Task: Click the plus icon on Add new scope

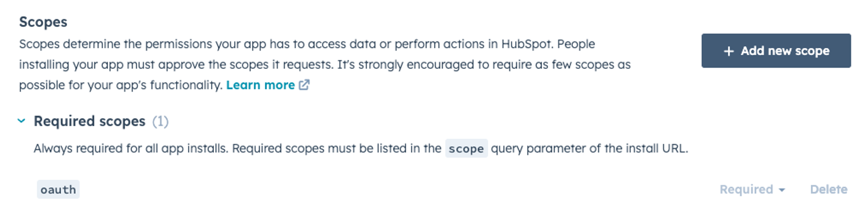Action: [x=729, y=51]
